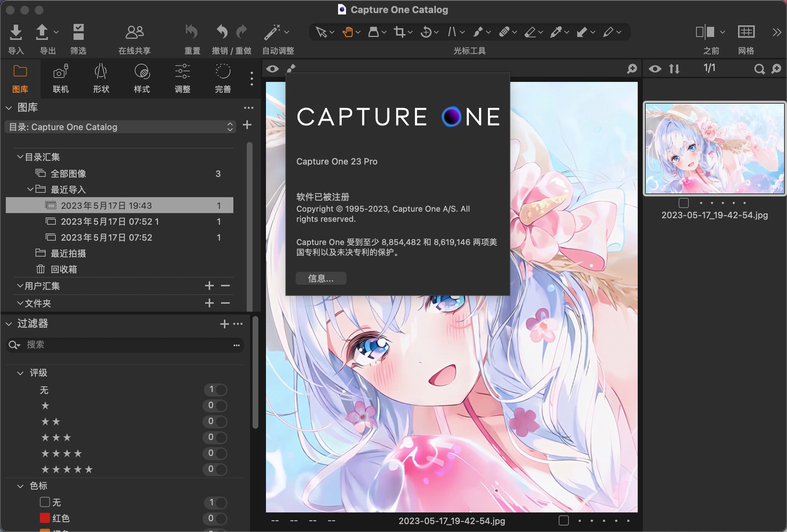Add a new catalog with plus button
This screenshot has height=532, width=787.
247,125
